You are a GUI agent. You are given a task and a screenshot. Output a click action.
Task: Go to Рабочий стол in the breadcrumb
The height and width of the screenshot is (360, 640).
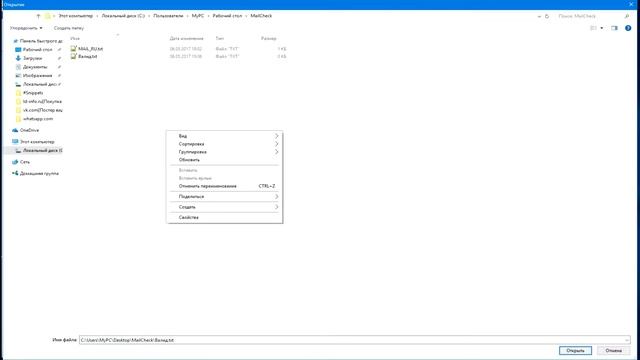pos(227,16)
